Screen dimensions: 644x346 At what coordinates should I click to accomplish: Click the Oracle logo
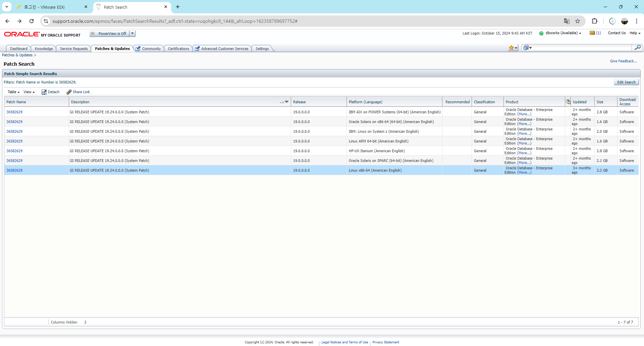coord(22,34)
